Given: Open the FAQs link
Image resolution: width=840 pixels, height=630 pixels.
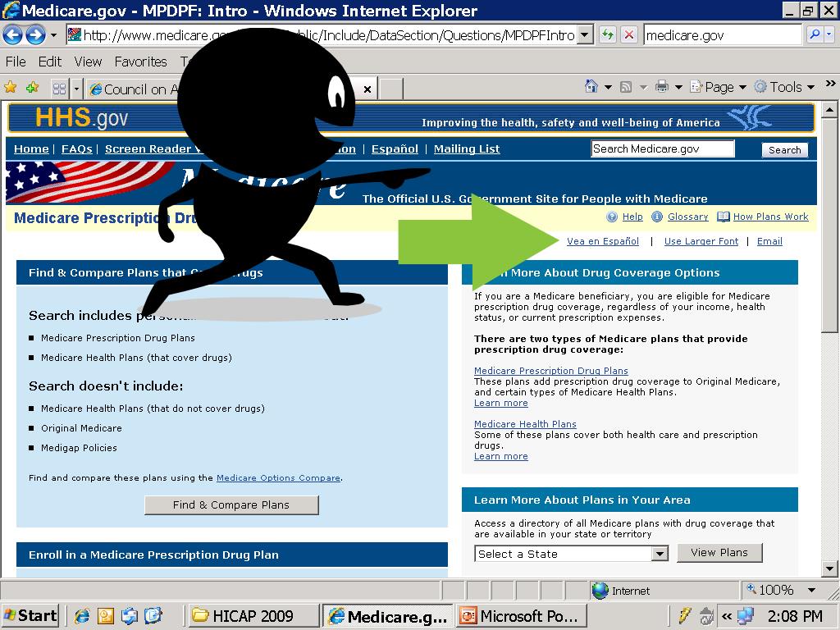Looking at the screenshot, I should [76, 149].
